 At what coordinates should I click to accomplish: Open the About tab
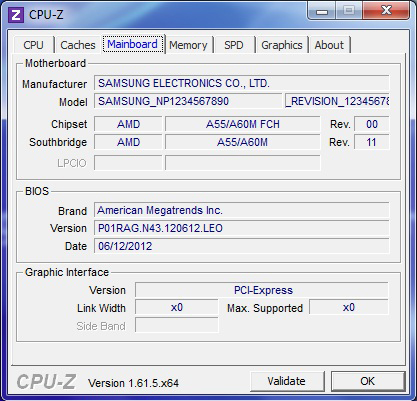click(x=329, y=45)
